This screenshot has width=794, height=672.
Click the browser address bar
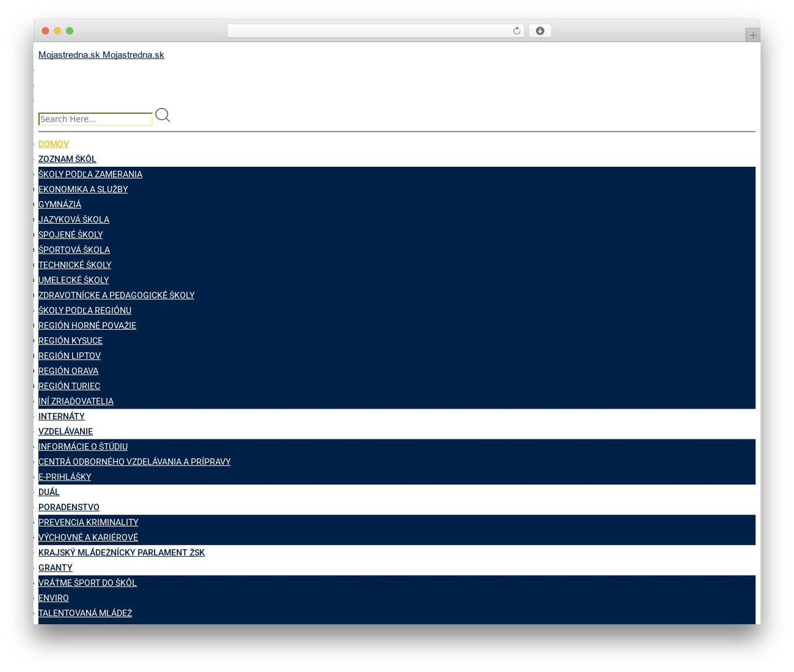click(x=375, y=31)
